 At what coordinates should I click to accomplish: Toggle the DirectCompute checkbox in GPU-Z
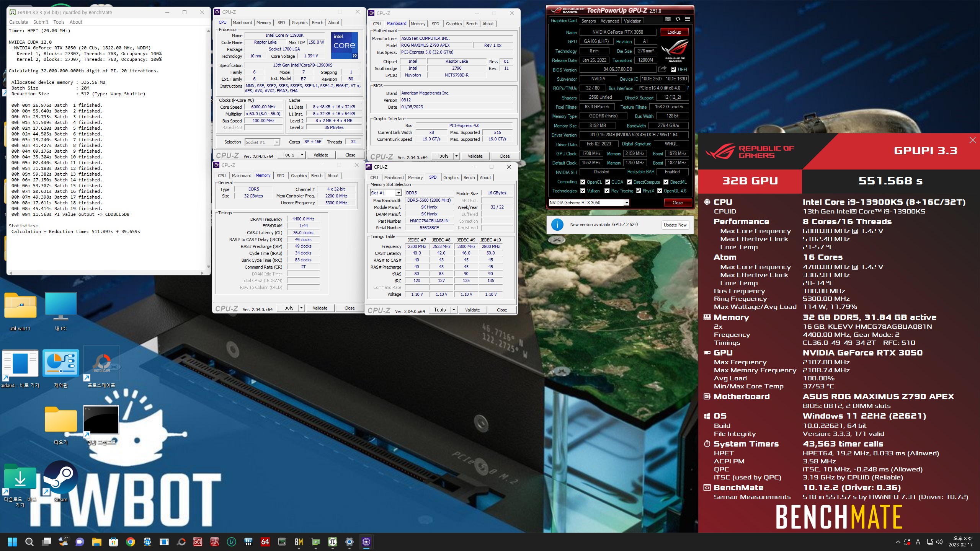tap(629, 182)
